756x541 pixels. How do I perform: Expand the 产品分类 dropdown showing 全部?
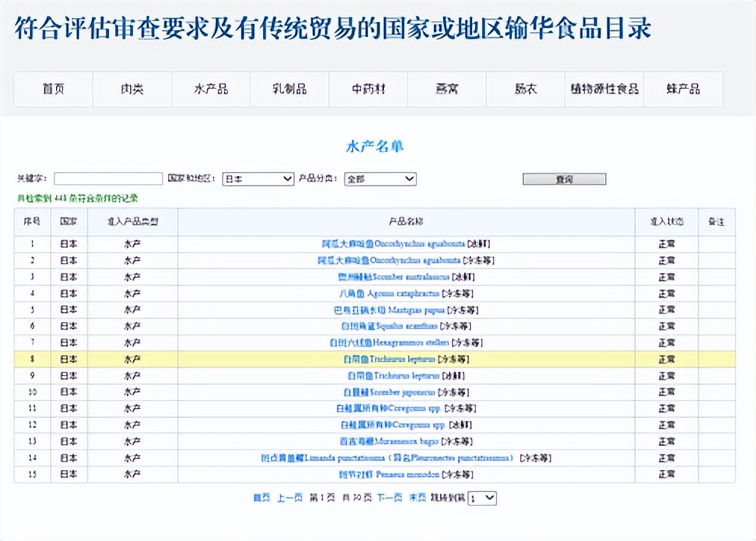[380, 179]
